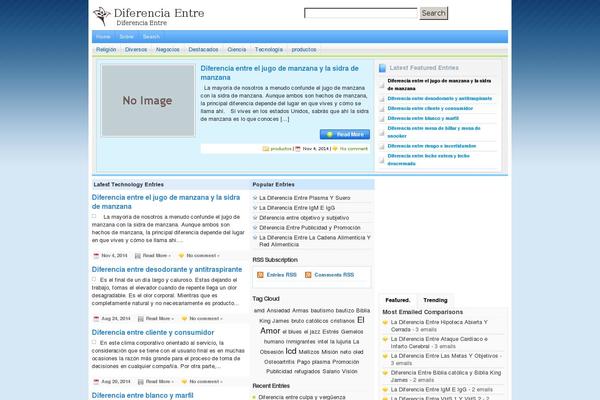This screenshot has width=600, height=400.
Task: Open post title Diferencia entre blanco y marfil
Action: tap(142, 395)
